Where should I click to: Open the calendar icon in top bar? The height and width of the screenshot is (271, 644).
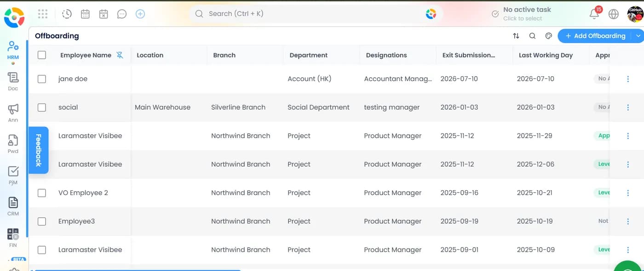tap(85, 14)
